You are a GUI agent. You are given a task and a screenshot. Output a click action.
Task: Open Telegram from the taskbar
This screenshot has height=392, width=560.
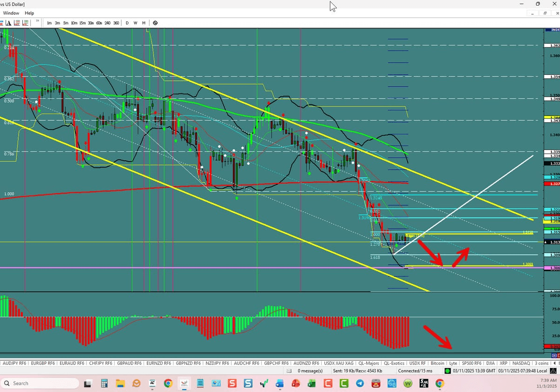360,383
